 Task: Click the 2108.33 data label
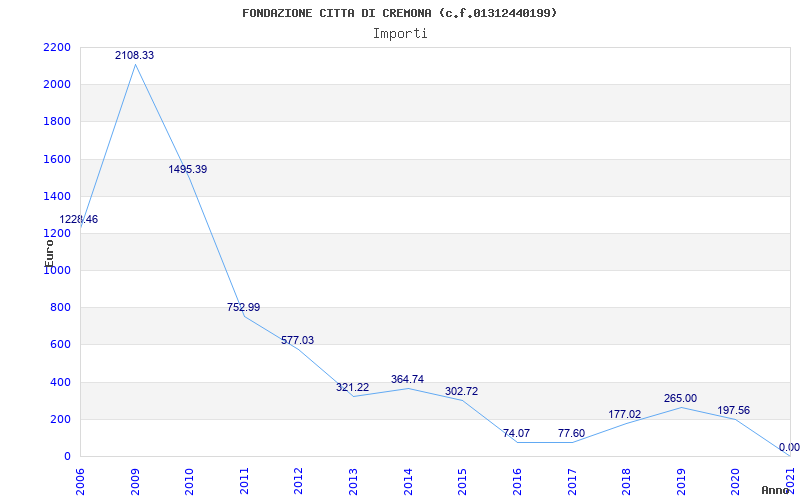point(134,55)
